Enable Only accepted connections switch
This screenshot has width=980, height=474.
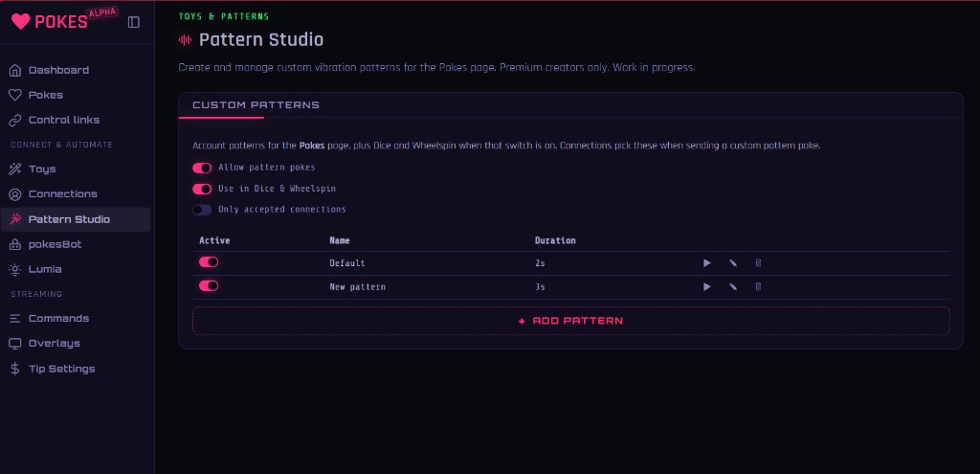pos(202,210)
